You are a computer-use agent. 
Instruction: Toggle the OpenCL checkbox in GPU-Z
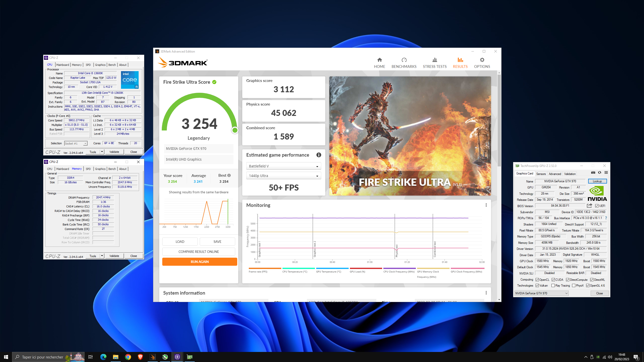tap(537, 280)
